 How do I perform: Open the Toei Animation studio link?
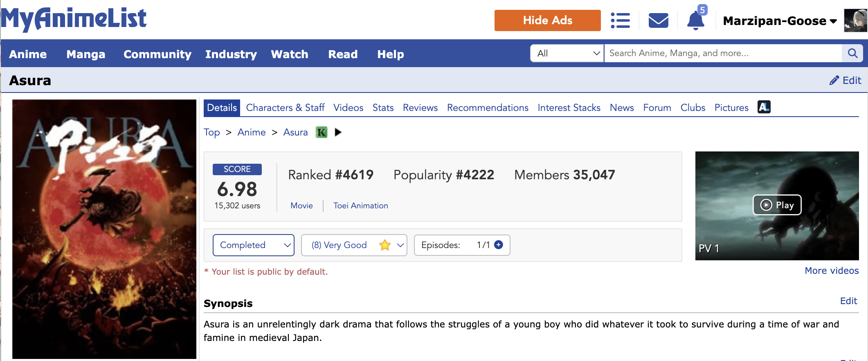[x=360, y=205]
